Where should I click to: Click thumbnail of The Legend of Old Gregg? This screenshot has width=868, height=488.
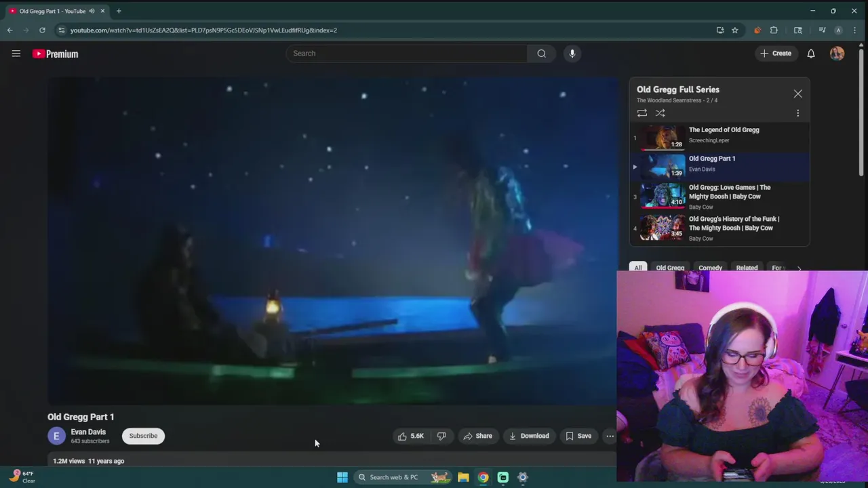[663, 137]
